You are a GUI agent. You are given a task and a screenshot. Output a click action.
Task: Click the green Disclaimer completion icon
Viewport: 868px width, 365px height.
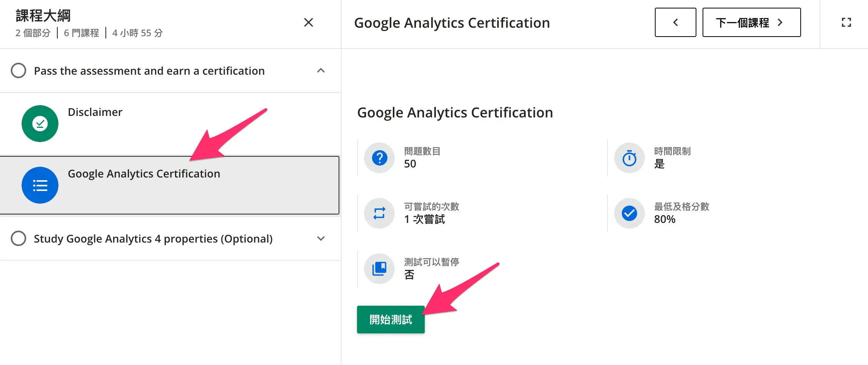40,123
